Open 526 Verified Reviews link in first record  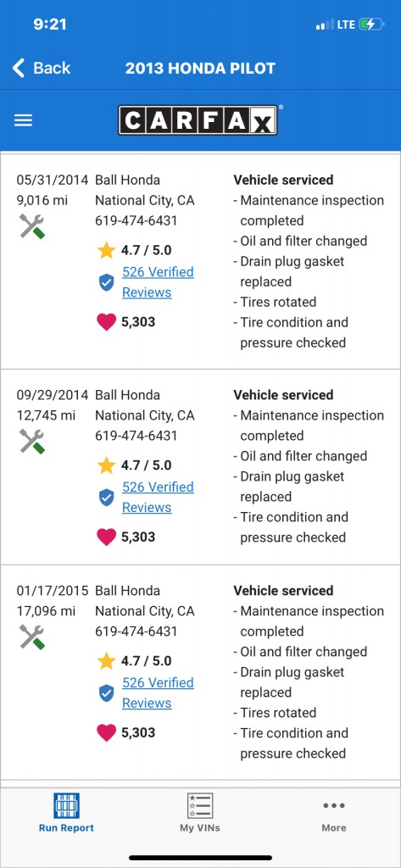click(x=158, y=282)
